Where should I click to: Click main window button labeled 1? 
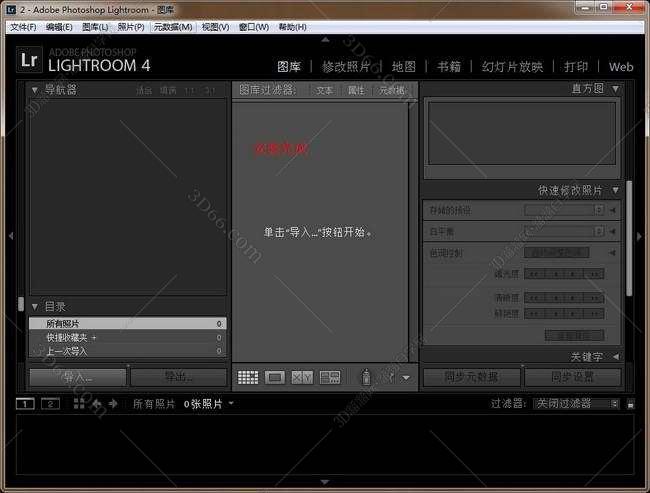tap(25, 403)
